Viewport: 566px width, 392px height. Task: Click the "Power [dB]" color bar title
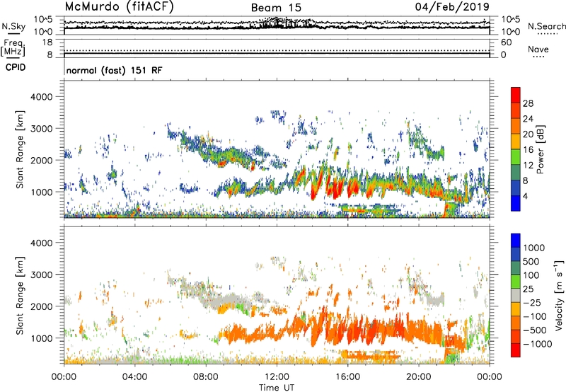point(541,149)
